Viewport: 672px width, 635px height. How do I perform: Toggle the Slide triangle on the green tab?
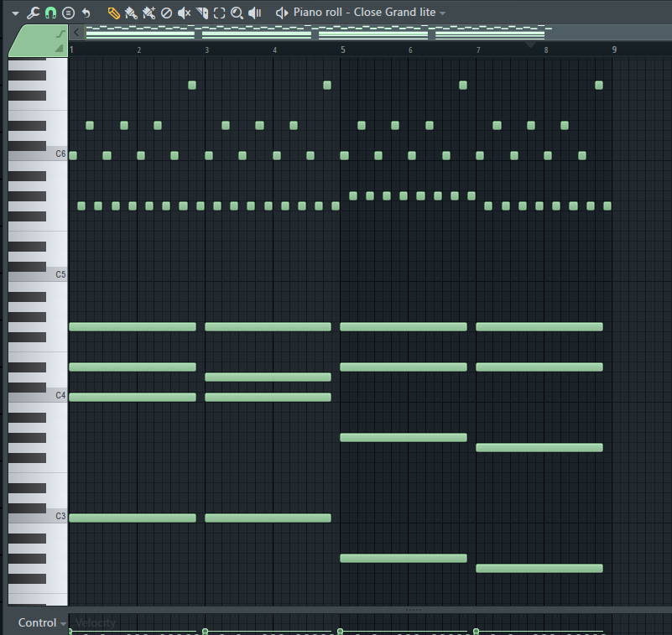point(60,49)
